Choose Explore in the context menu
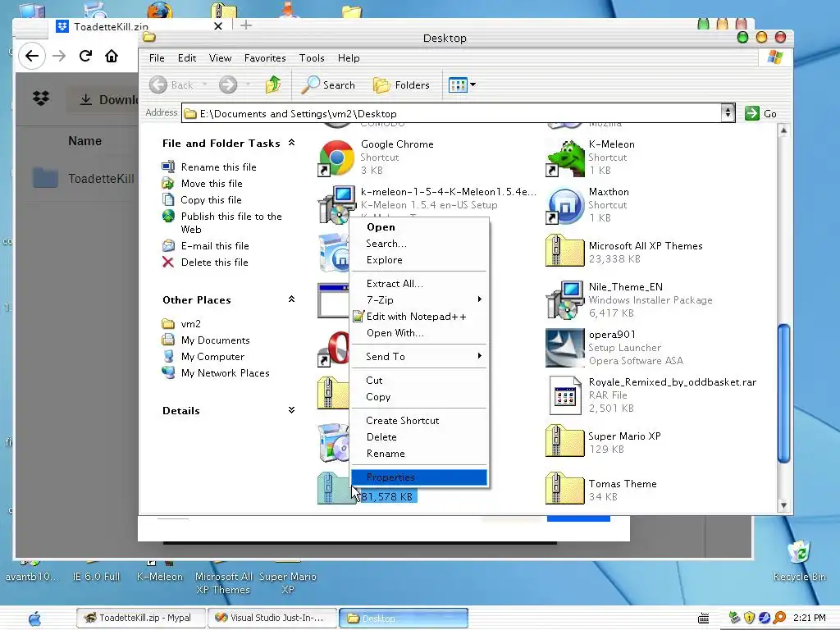This screenshot has width=840, height=630. (x=419, y=260)
